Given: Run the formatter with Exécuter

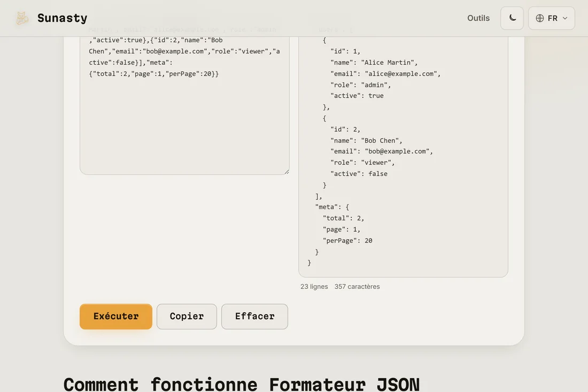Looking at the screenshot, I should point(116,316).
